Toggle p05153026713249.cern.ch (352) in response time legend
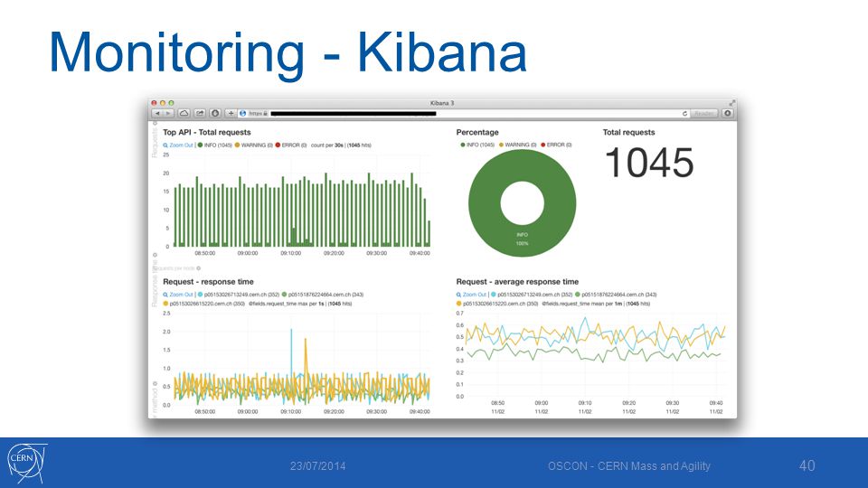 (x=239, y=295)
